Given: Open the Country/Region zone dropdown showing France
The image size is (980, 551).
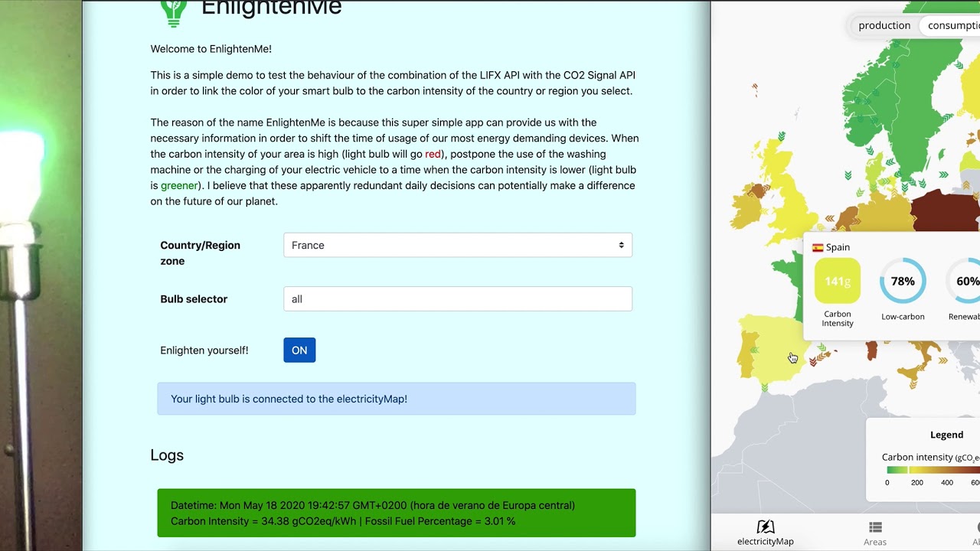Looking at the screenshot, I should click(458, 245).
